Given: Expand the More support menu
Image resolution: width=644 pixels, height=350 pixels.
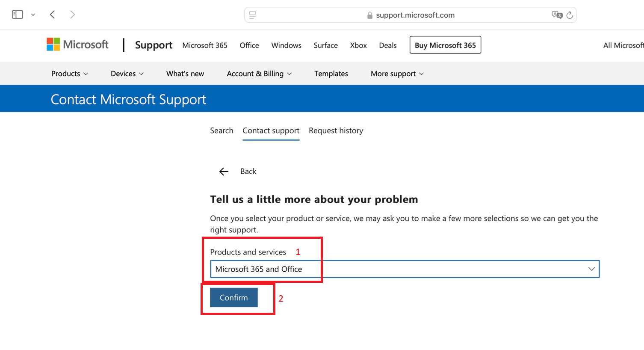Looking at the screenshot, I should pos(397,74).
